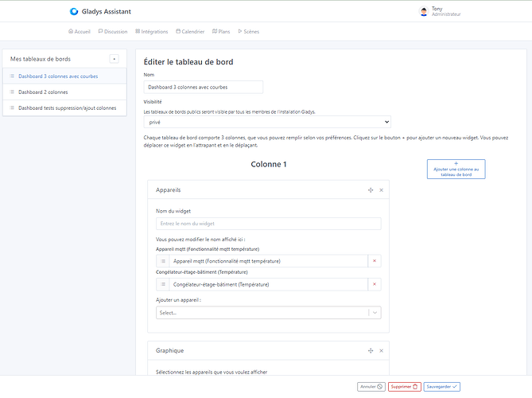This screenshot has width=532, height=398.
Task: Open Tony's user avatar menu
Action: click(423, 11)
